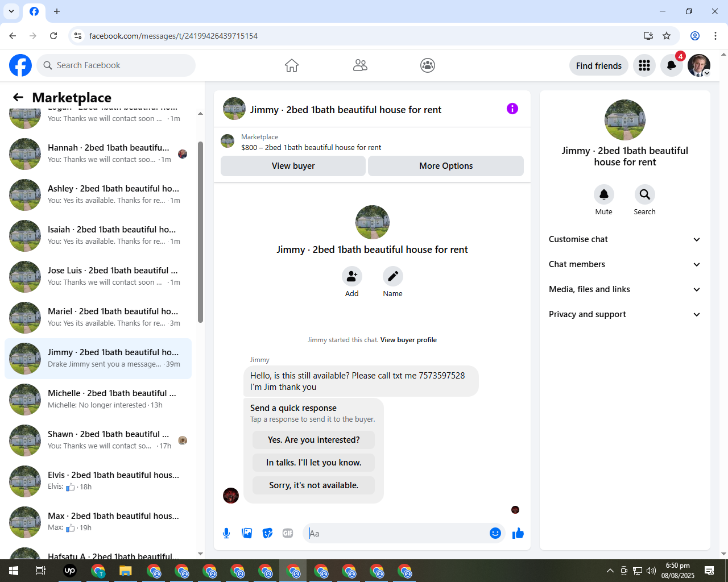The image size is (728, 582).
Task: Record a voice clip with microphone
Action: [x=226, y=533]
